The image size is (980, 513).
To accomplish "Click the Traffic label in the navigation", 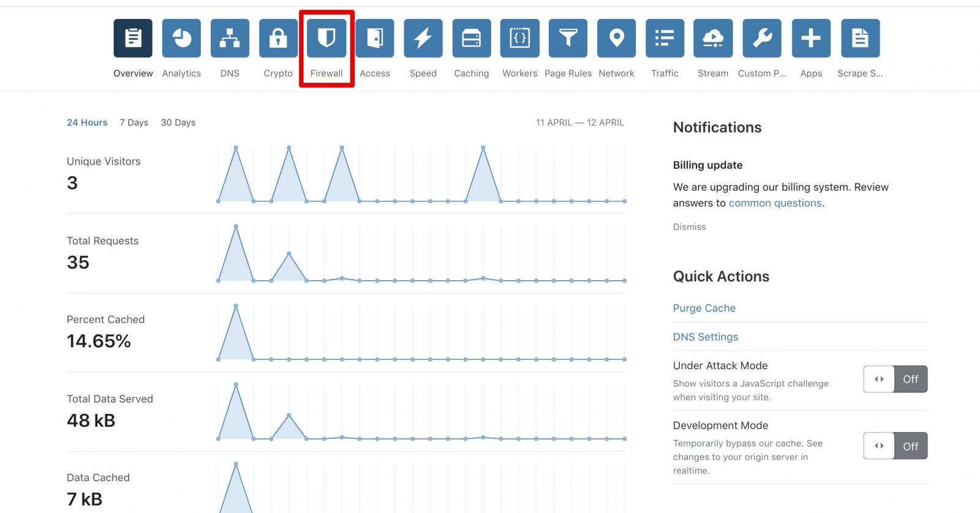I will tap(665, 73).
